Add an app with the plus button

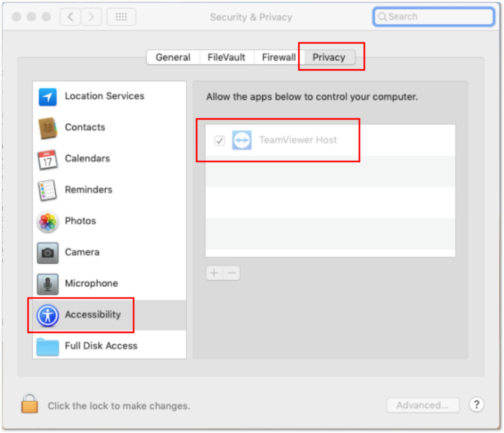[x=214, y=273]
